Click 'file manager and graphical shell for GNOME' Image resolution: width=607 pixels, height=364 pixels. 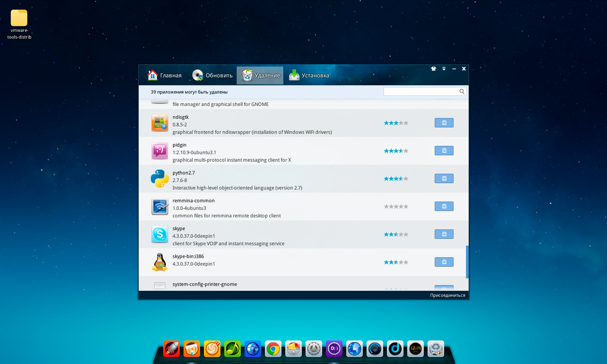(221, 104)
